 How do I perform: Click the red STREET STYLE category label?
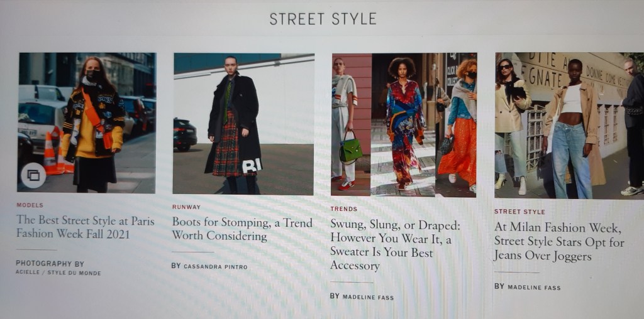pos(519,212)
